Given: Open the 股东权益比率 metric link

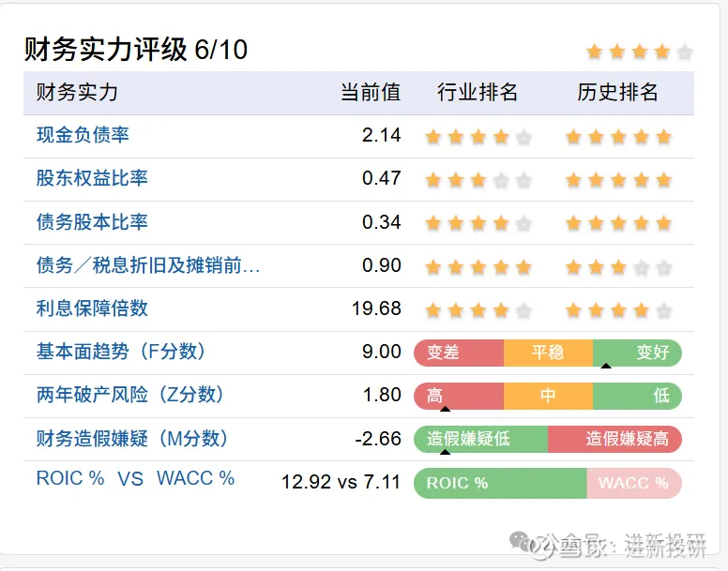Looking at the screenshot, I should click(92, 178).
